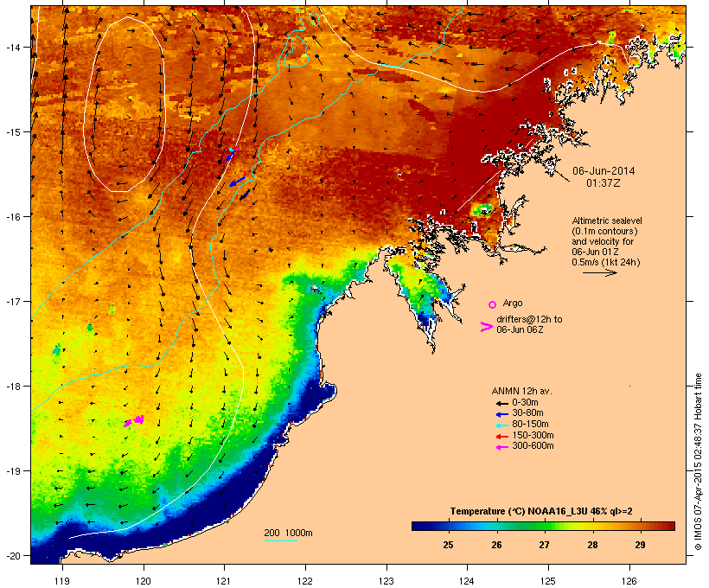Click the magenta Argo circle symbol

(x=493, y=304)
